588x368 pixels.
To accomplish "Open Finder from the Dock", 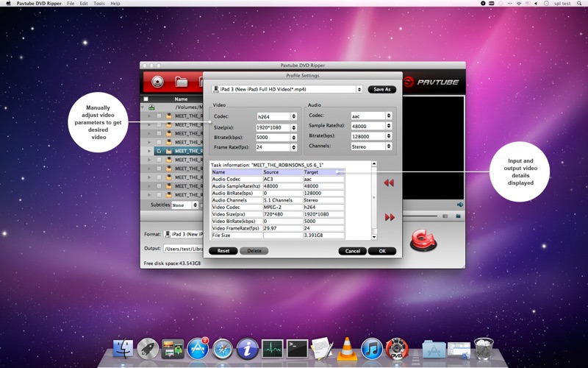I will 123,349.
